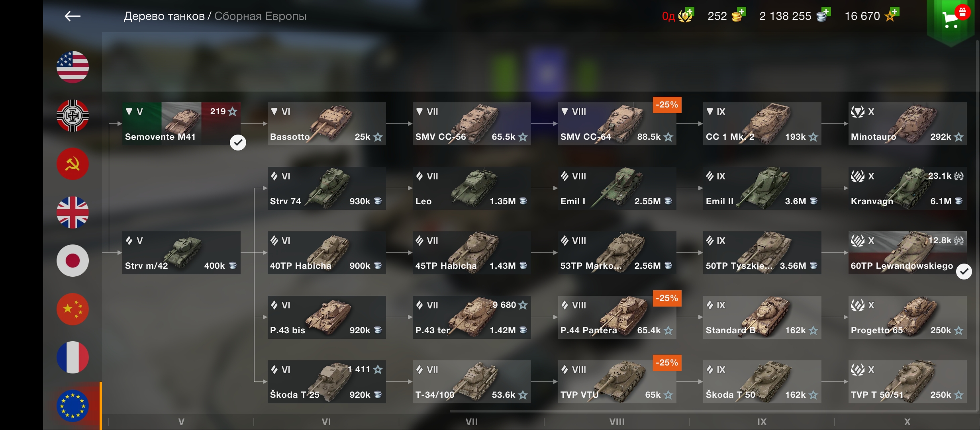The image size is (980, 430).
Task: Select the British flag nation
Action: [73, 212]
